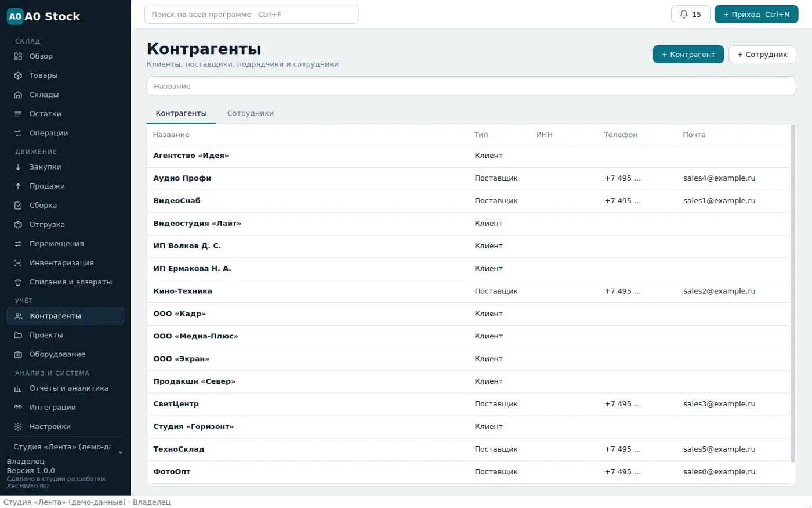Click the global search field
The height and width of the screenshot is (508, 812).
tap(251, 15)
